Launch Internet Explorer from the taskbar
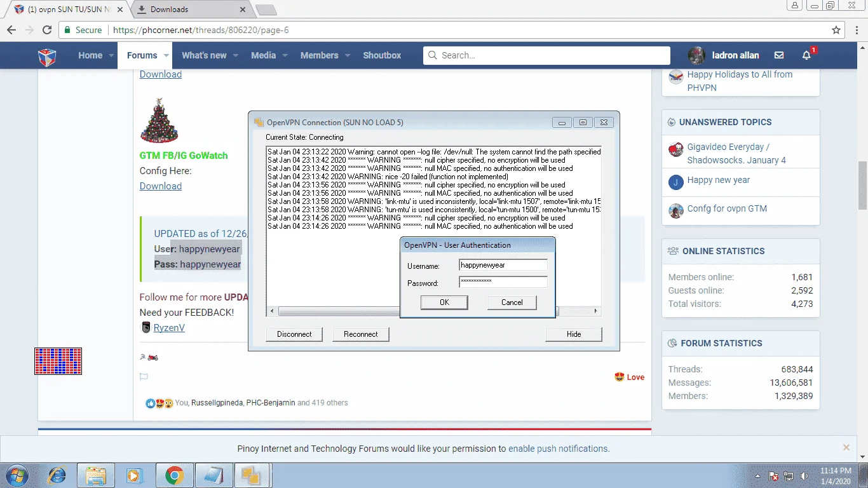868x488 pixels. click(x=57, y=475)
